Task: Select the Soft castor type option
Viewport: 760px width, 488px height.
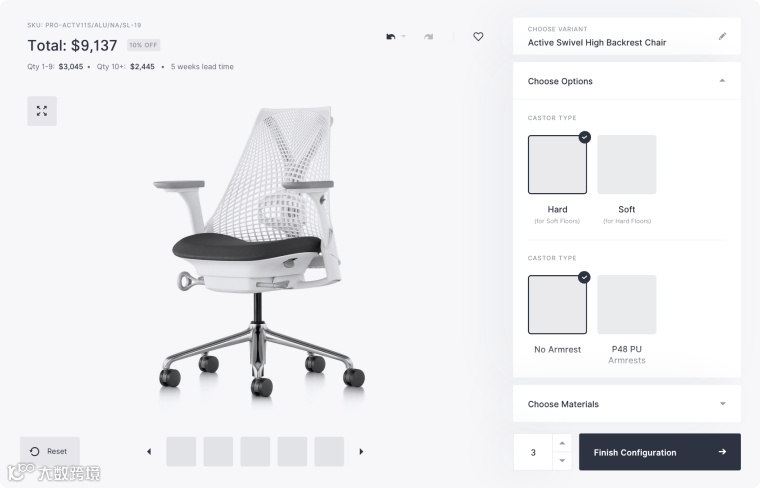Action: point(627,165)
